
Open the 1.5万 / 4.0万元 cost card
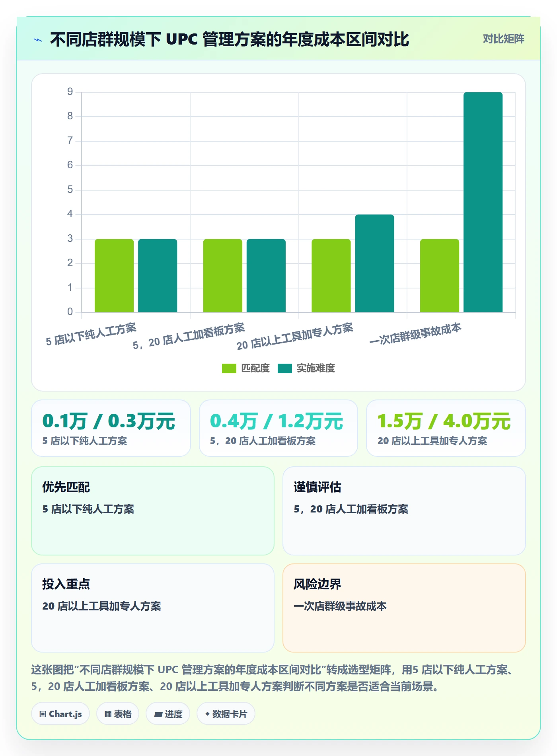click(x=446, y=428)
